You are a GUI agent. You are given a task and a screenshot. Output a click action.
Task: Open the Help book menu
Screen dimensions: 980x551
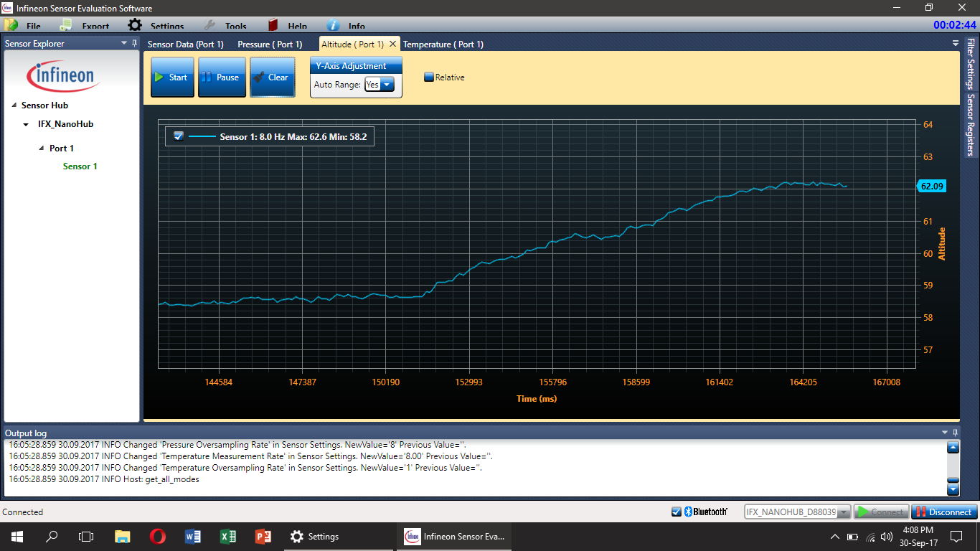coord(288,26)
